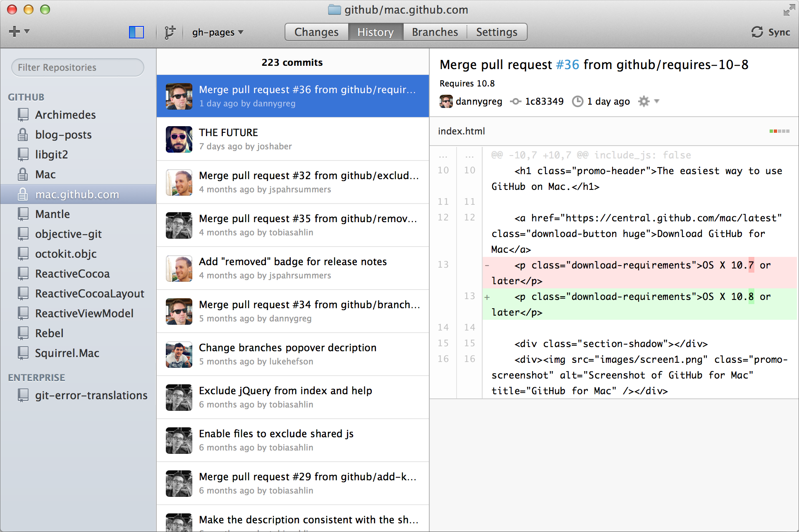This screenshot has height=532, width=799.
Task: Select the libgit2 repository
Action: [78, 155]
